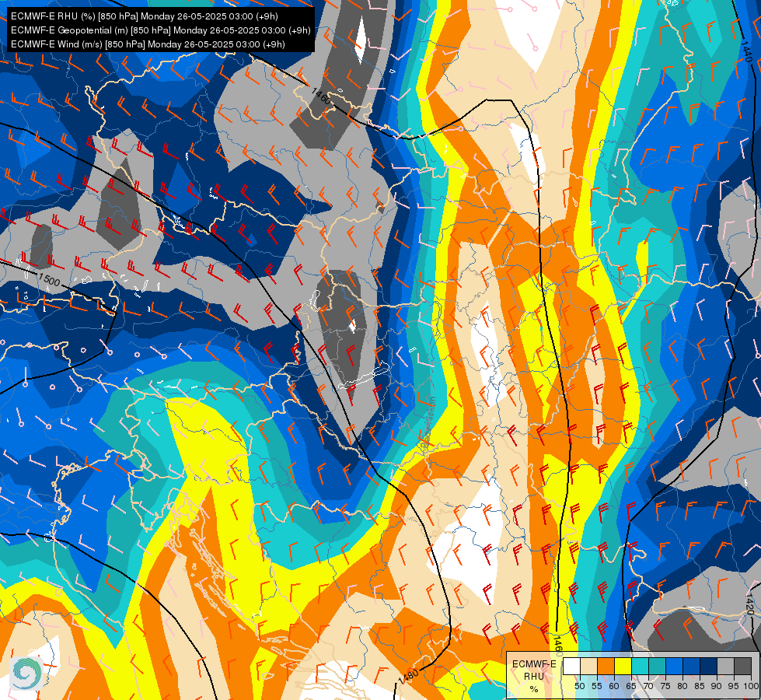The width and height of the screenshot is (761, 700).
Task: Click the legend value 80
Action: 682,686
